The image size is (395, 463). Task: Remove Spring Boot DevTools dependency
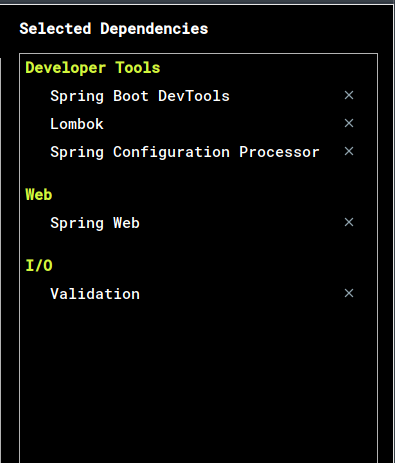tap(349, 95)
